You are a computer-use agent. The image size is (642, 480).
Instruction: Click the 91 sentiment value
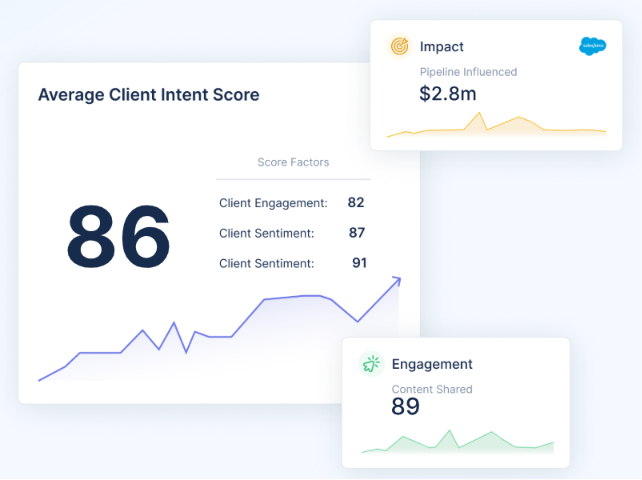click(359, 263)
